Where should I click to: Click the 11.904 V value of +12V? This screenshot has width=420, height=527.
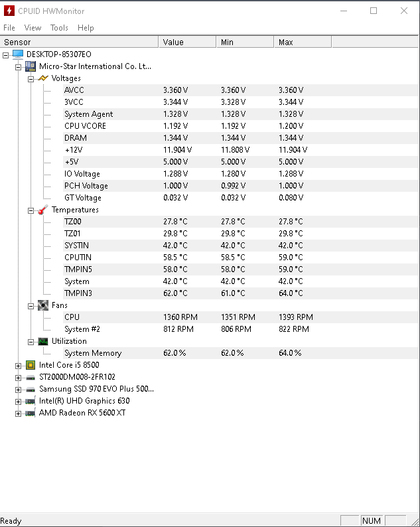(177, 150)
